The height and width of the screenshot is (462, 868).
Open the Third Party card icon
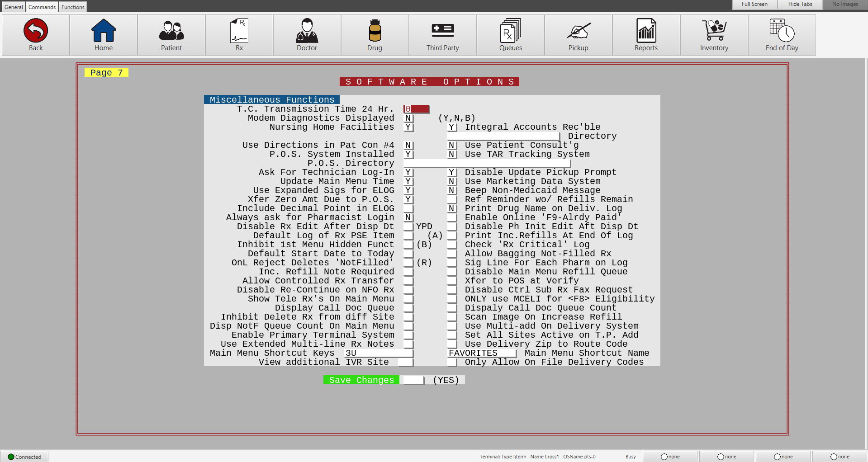pos(442,31)
